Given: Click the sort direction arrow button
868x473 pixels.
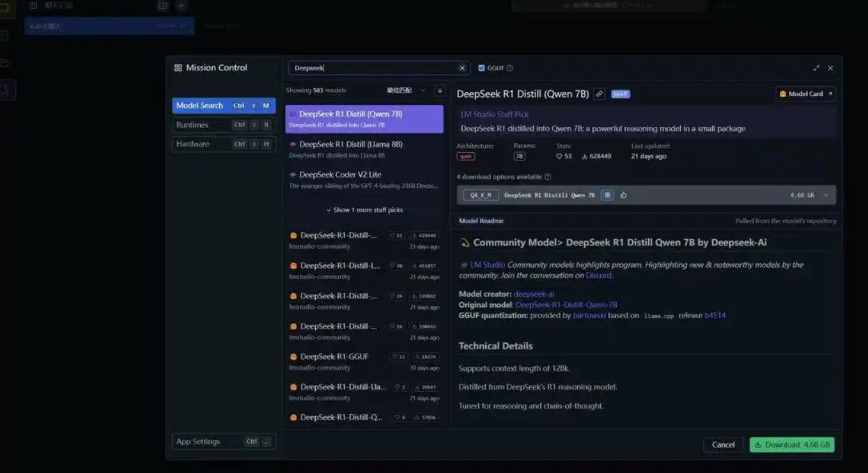Looking at the screenshot, I should [x=440, y=91].
